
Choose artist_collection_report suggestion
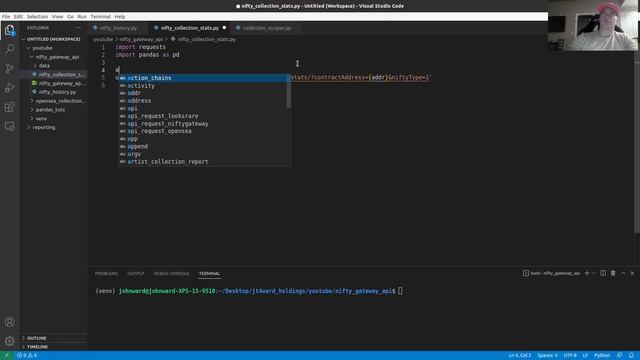pos(203,162)
